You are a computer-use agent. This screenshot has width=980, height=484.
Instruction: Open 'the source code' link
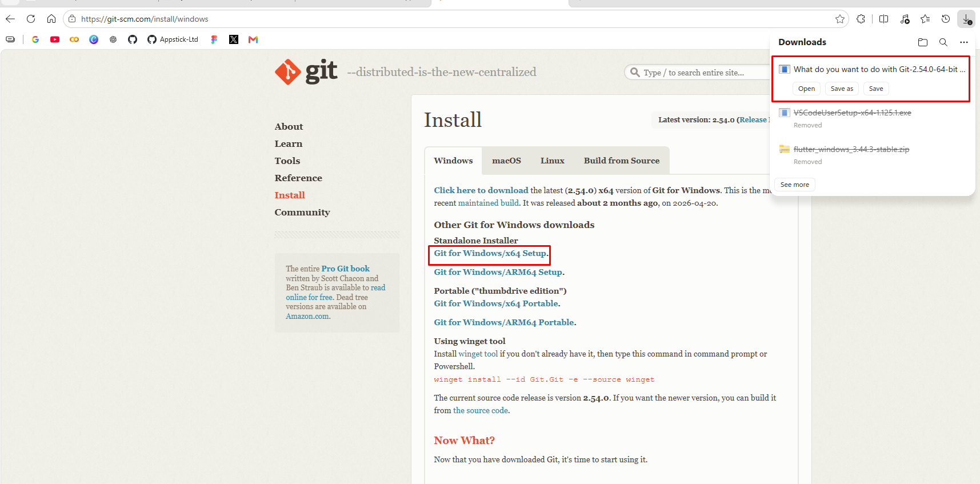(x=481, y=410)
